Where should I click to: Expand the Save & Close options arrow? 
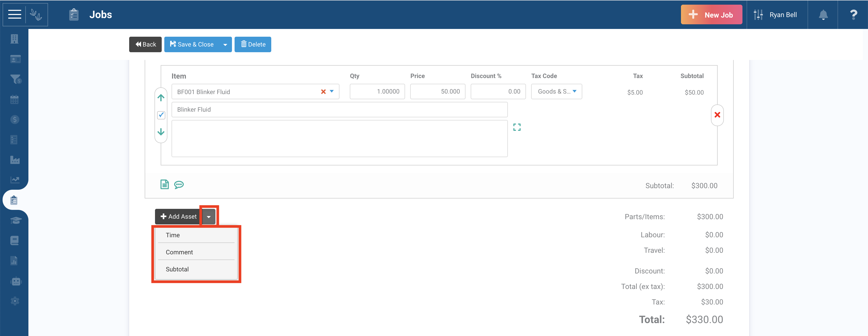(x=225, y=44)
